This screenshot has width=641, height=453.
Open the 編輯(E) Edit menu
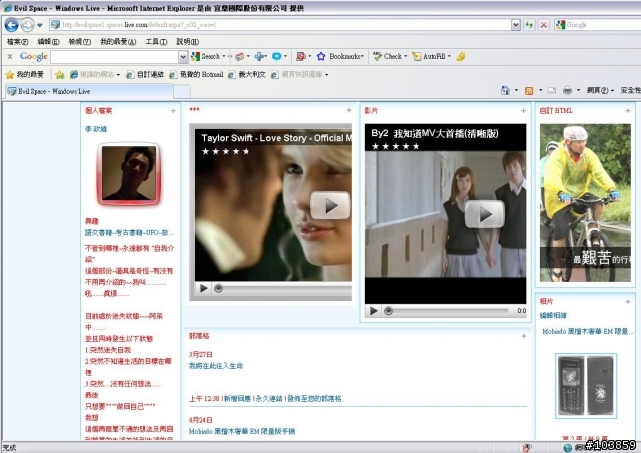click(48, 42)
